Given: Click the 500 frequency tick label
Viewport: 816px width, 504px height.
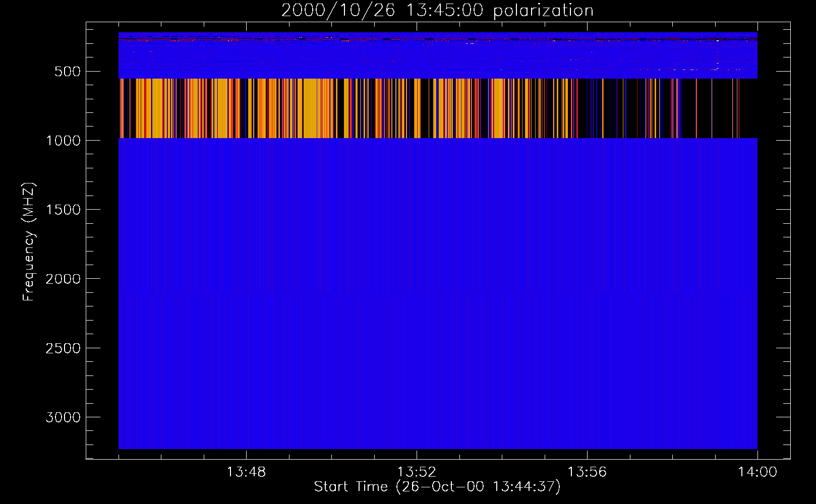Looking at the screenshot, I should point(68,72).
